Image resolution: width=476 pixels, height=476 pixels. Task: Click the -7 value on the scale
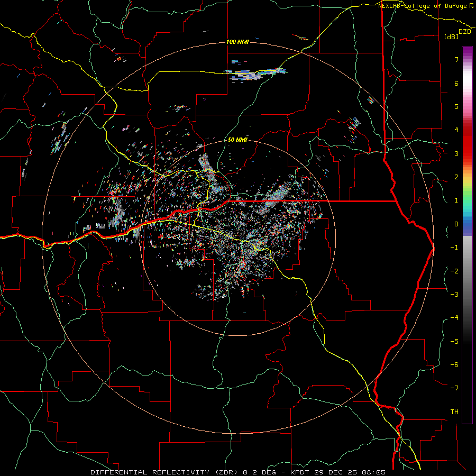(454, 388)
